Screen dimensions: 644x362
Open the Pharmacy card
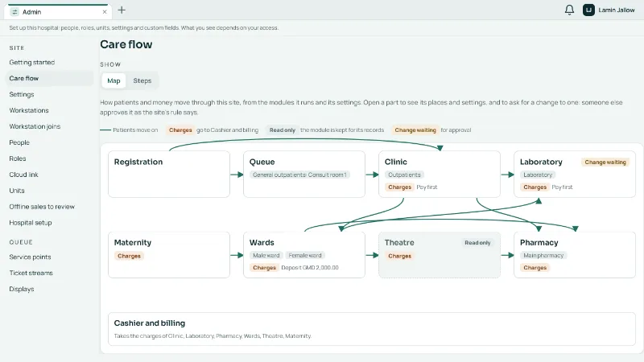click(575, 255)
